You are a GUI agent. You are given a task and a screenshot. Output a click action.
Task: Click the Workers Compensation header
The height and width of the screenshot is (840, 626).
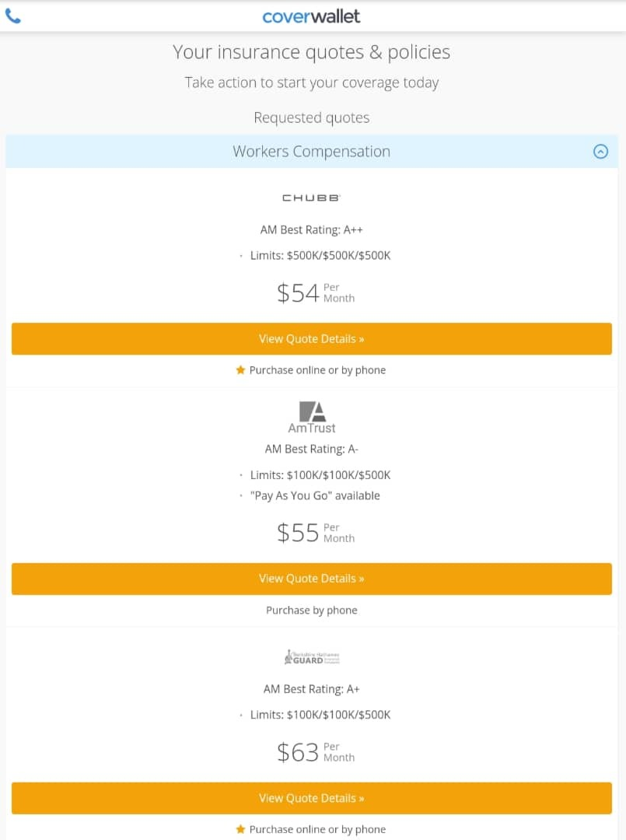[x=311, y=152]
